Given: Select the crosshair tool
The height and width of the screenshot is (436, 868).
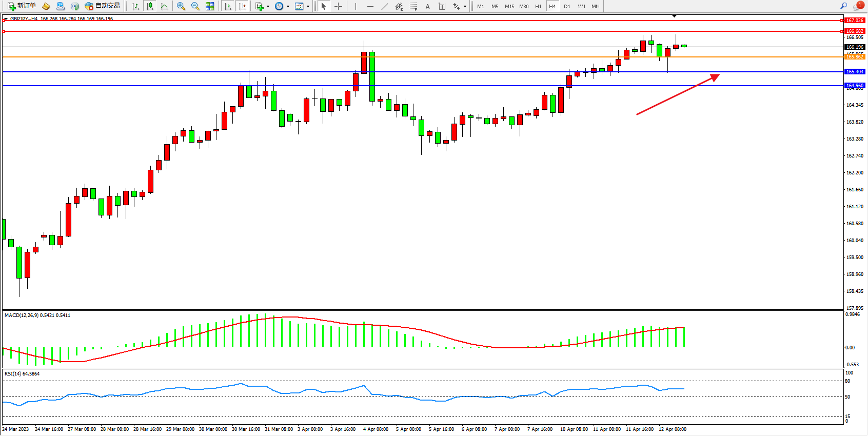Looking at the screenshot, I should point(339,6).
